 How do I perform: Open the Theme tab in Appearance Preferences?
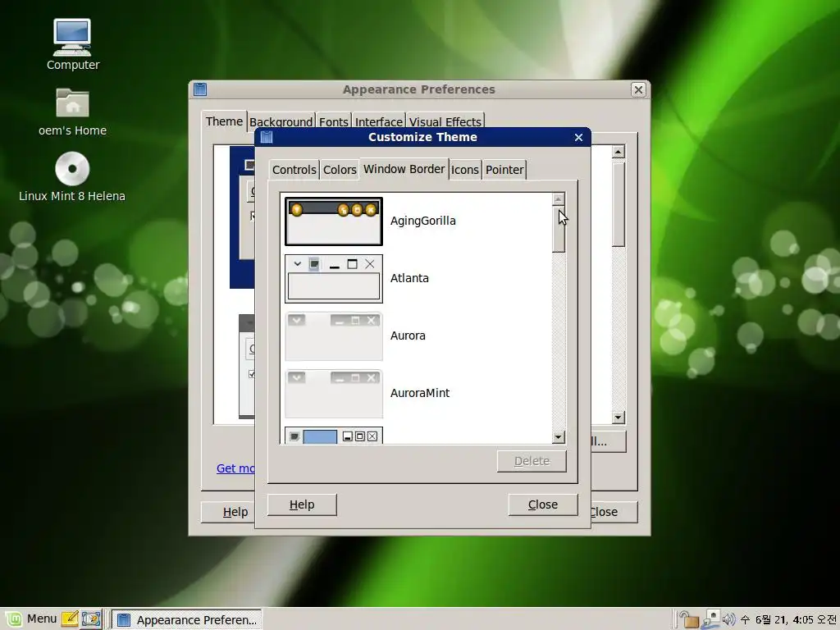tap(224, 121)
